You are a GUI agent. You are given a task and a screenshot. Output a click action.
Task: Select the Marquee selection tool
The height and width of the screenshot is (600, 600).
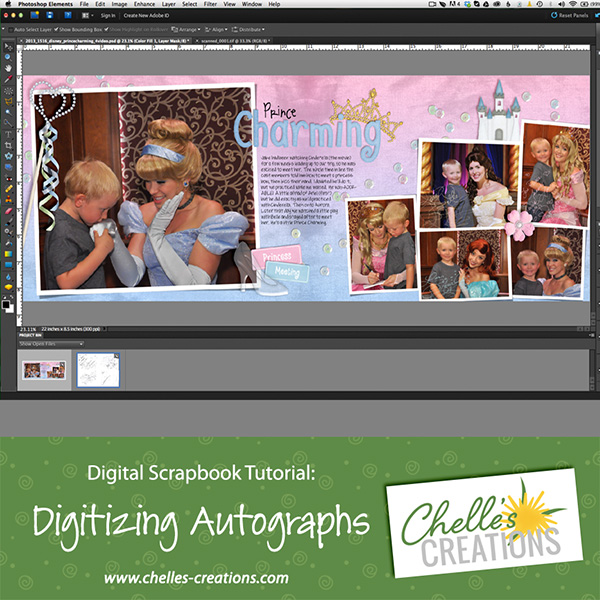click(x=8, y=91)
